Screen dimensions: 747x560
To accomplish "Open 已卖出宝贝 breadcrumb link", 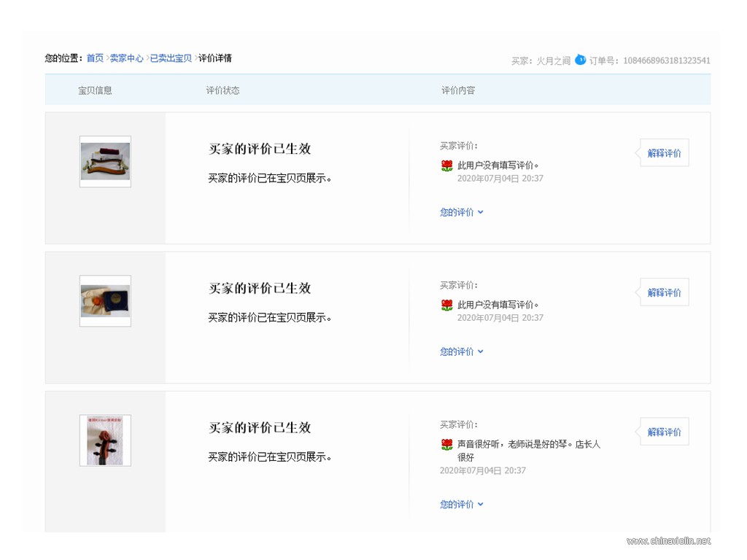I will [171, 58].
